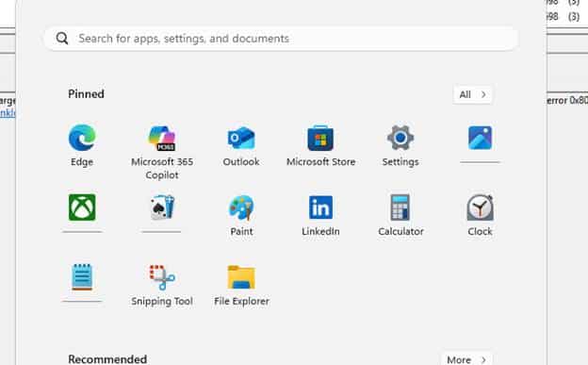
Task: Open the Edge browser app
Action: pyautogui.click(x=82, y=145)
